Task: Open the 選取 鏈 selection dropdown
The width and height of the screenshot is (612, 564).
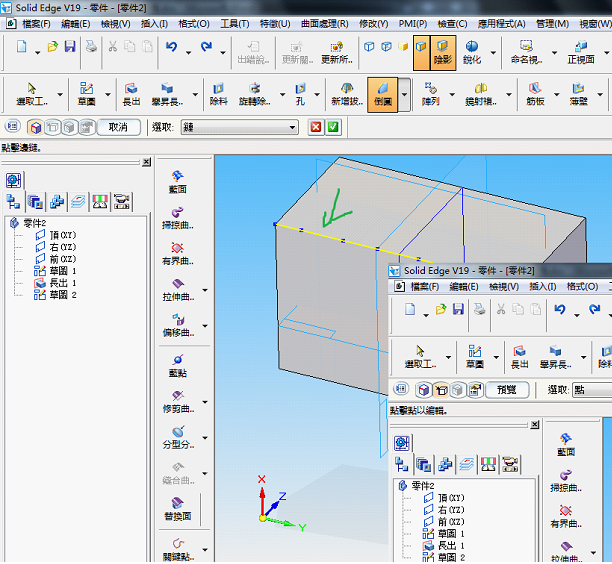Action: click(240, 127)
